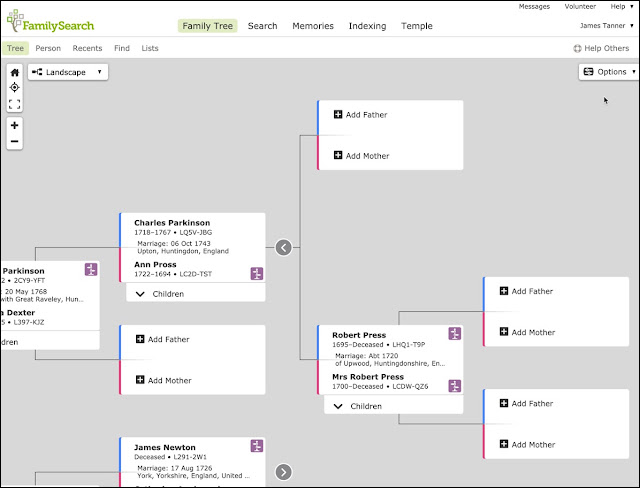
Task: Click plus icon to add Robert Press's mother
Action: [504, 332]
